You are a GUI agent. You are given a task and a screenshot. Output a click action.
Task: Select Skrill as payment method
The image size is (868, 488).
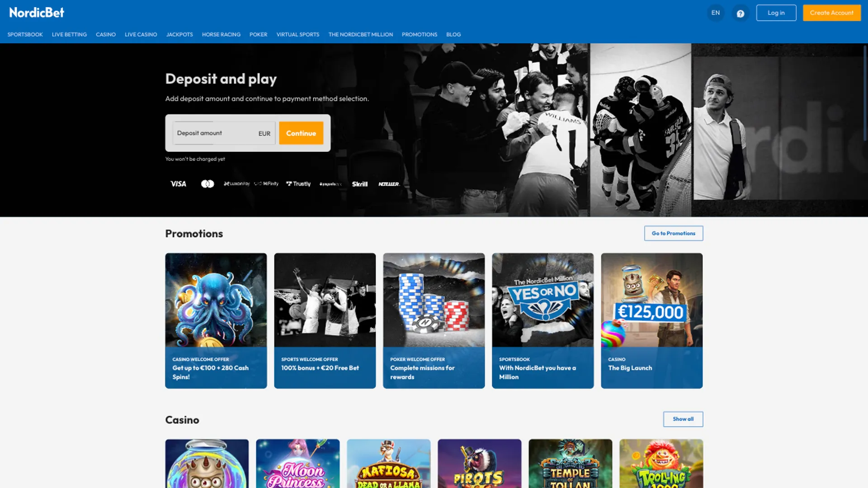(360, 184)
